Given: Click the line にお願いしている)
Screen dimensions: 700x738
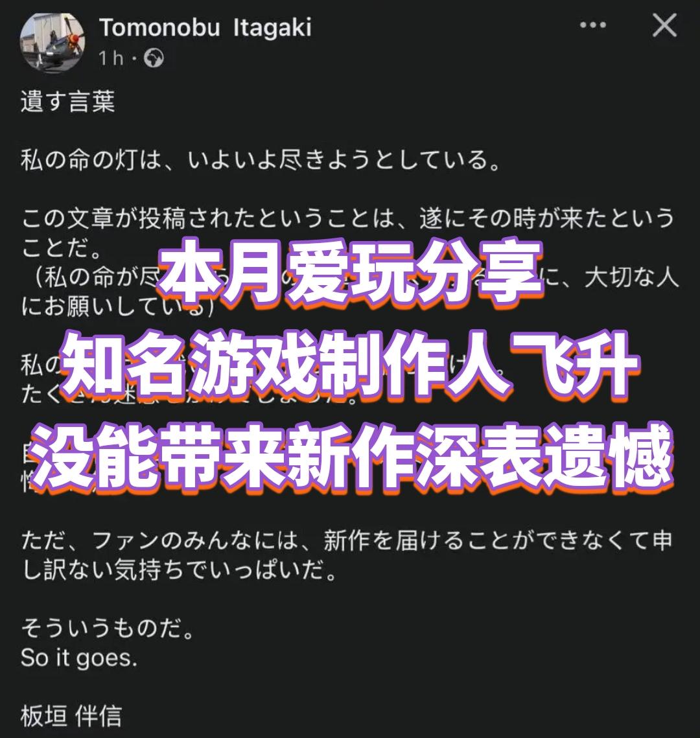Looking at the screenshot, I should [118, 307].
